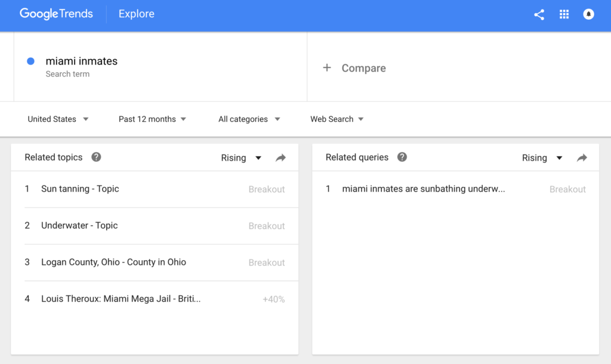The width and height of the screenshot is (611, 364).
Task: Click the help icon beside Related topics
Action: coord(96,157)
